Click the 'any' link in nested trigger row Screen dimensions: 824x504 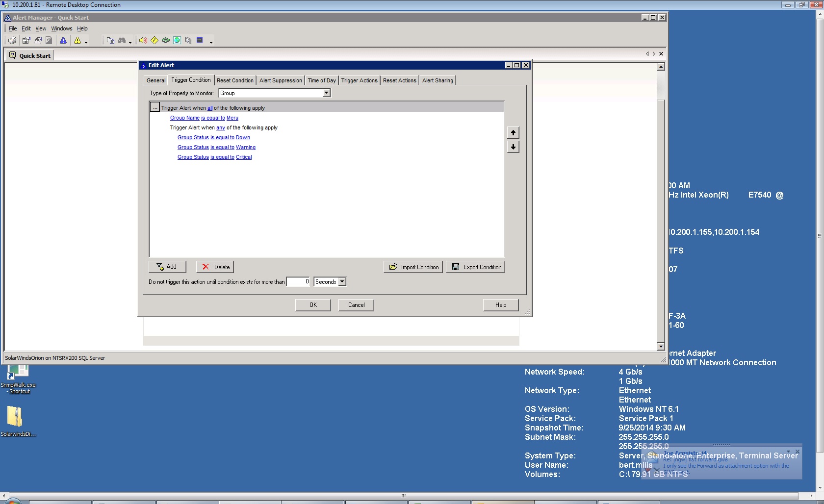coord(221,127)
